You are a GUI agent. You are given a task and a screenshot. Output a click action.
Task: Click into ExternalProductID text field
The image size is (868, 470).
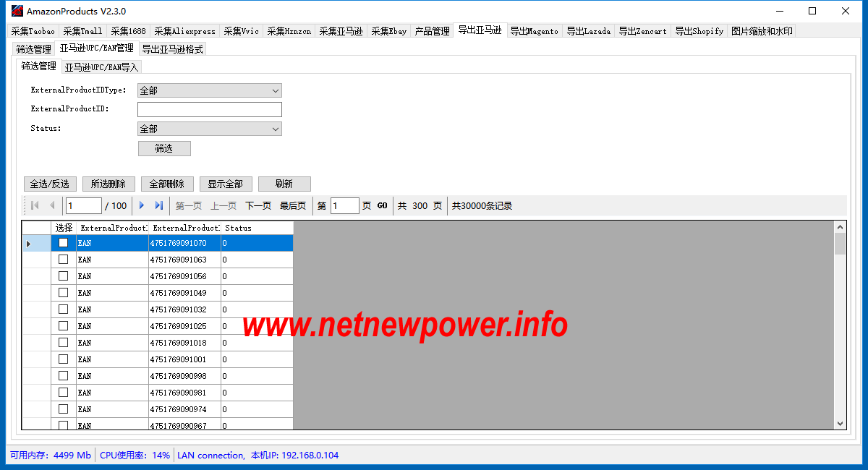click(210, 109)
